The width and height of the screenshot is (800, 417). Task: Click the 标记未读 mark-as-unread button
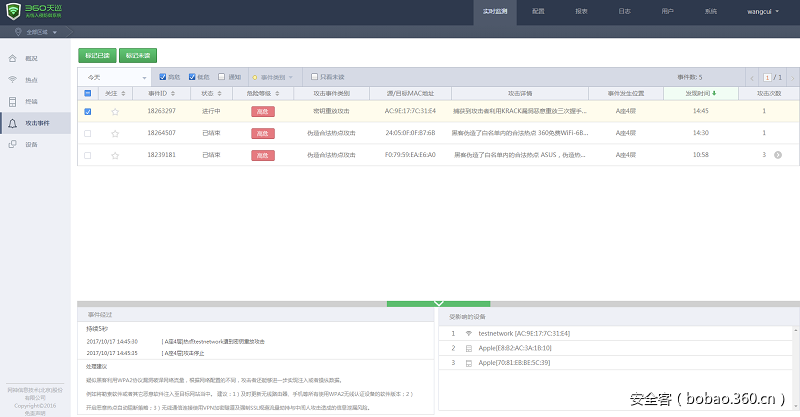138,55
